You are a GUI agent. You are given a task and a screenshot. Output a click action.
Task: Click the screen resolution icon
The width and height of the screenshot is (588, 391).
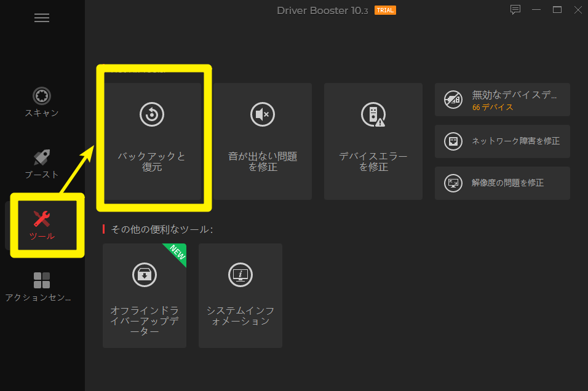pos(453,183)
